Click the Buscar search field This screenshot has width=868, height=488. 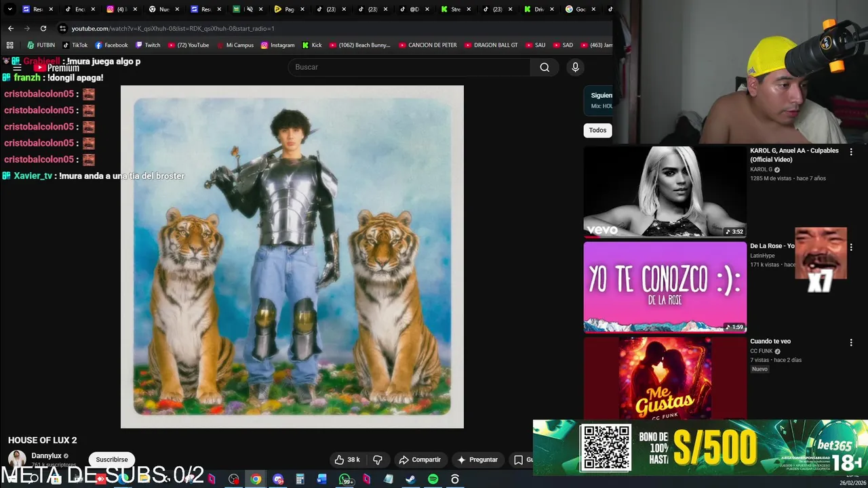(409, 67)
